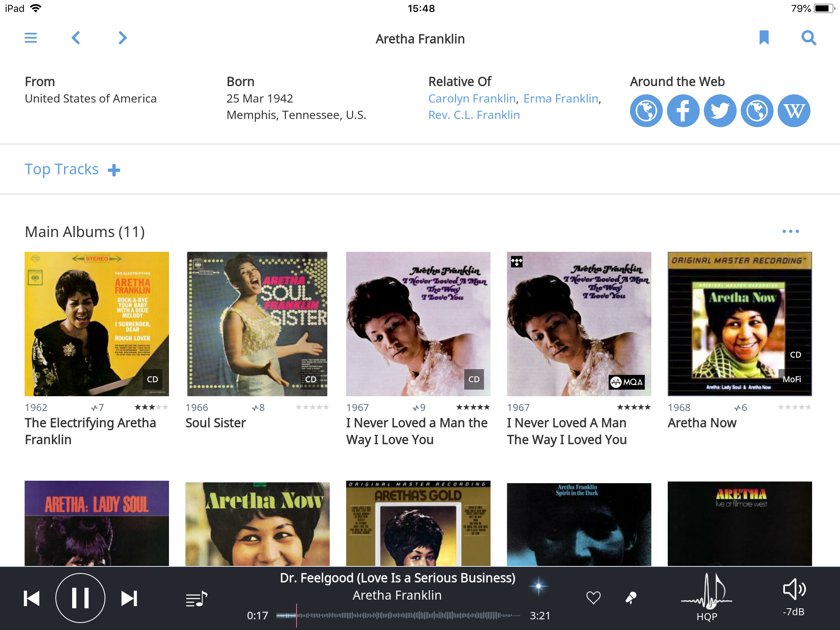The width and height of the screenshot is (840, 630).
Task: Go forward with the right chevron
Action: coord(122,38)
